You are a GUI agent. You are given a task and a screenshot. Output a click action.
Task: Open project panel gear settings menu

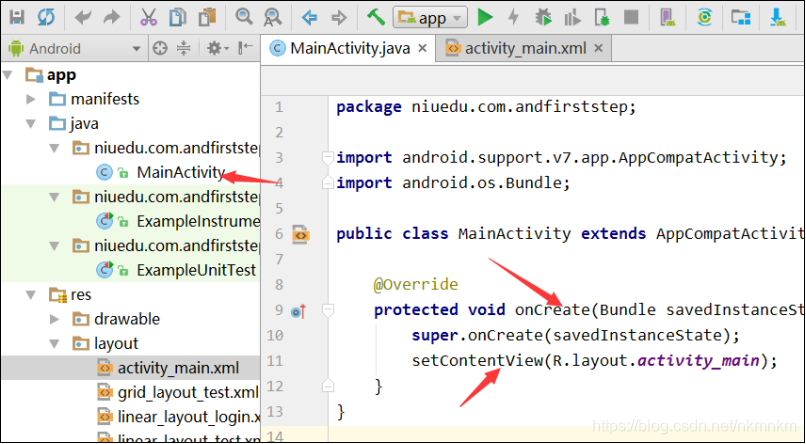click(218, 49)
